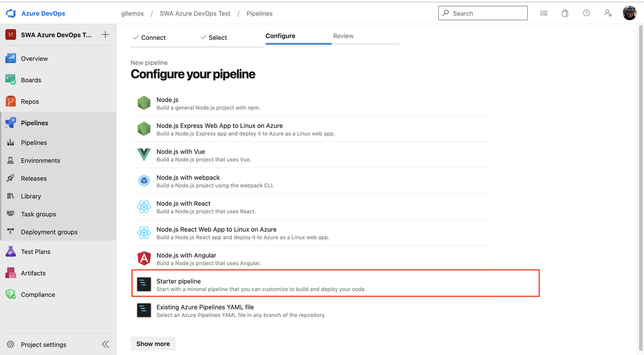Open Boards in the sidebar

point(58,80)
